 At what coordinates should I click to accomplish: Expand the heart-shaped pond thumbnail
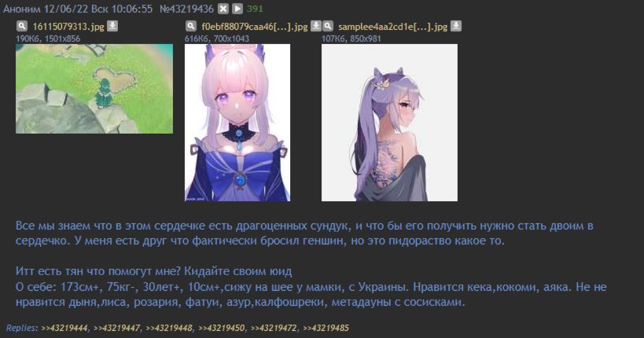(94, 89)
